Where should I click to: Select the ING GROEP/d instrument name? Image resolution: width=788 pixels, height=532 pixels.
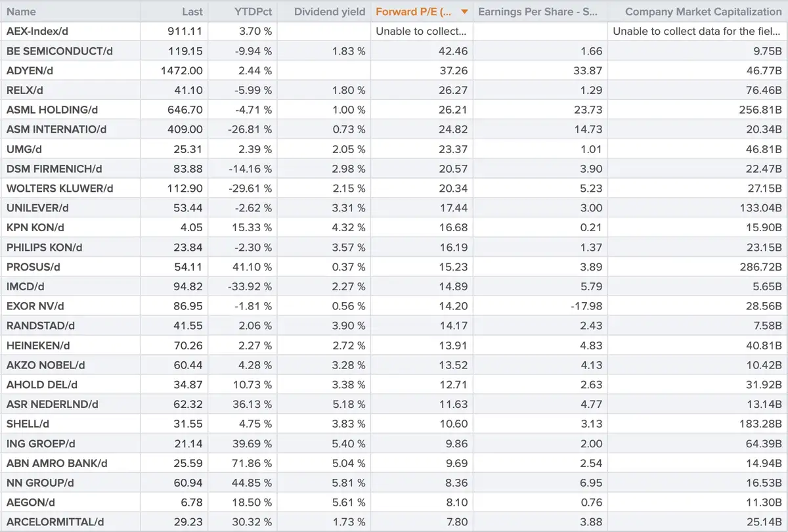click(x=41, y=445)
